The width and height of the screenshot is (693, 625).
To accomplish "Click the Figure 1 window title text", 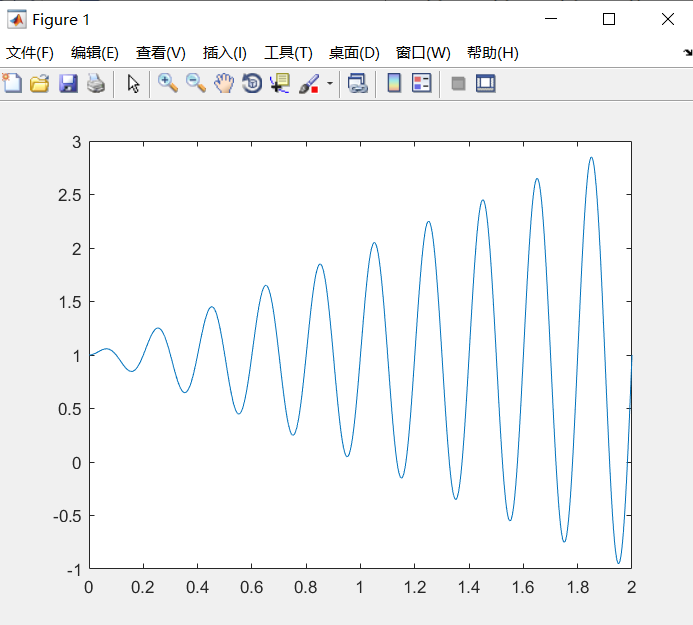I will (61, 20).
